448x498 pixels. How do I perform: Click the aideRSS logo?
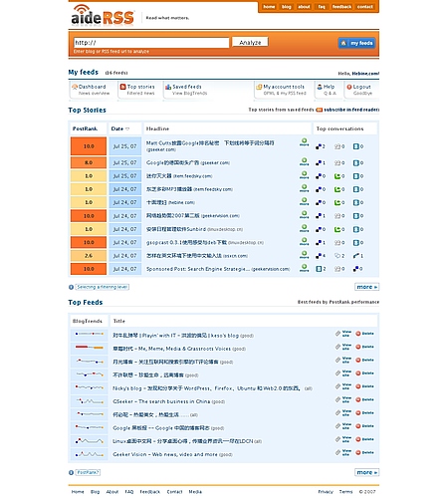tap(103, 15)
